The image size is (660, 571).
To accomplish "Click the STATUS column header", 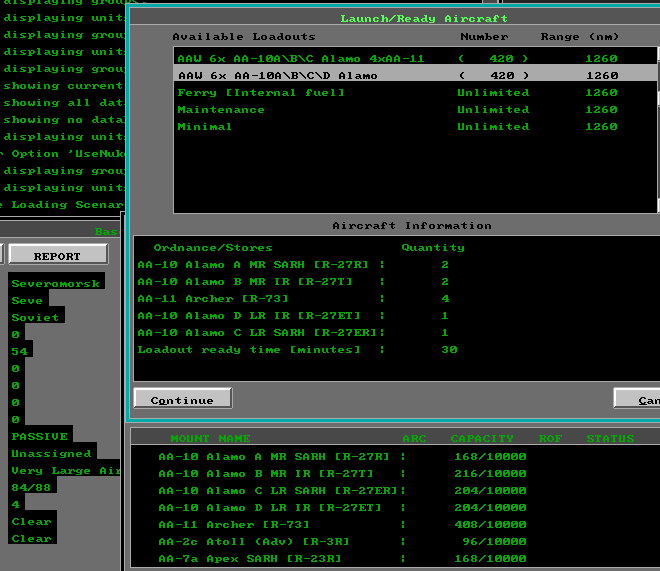I will click(610, 438).
